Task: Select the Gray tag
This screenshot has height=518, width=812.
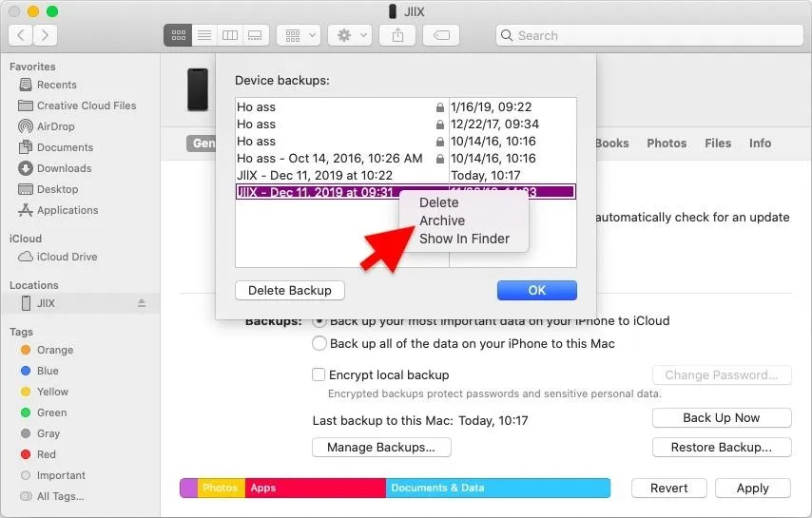Action: [x=40, y=433]
